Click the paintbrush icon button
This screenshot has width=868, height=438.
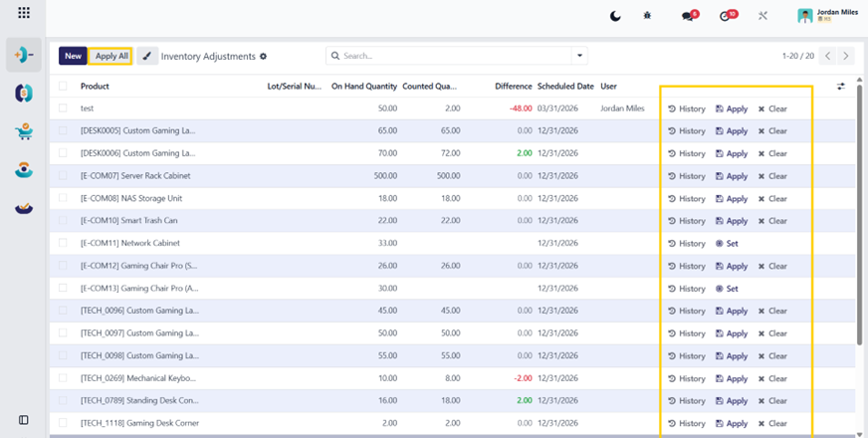click(147, 56)
